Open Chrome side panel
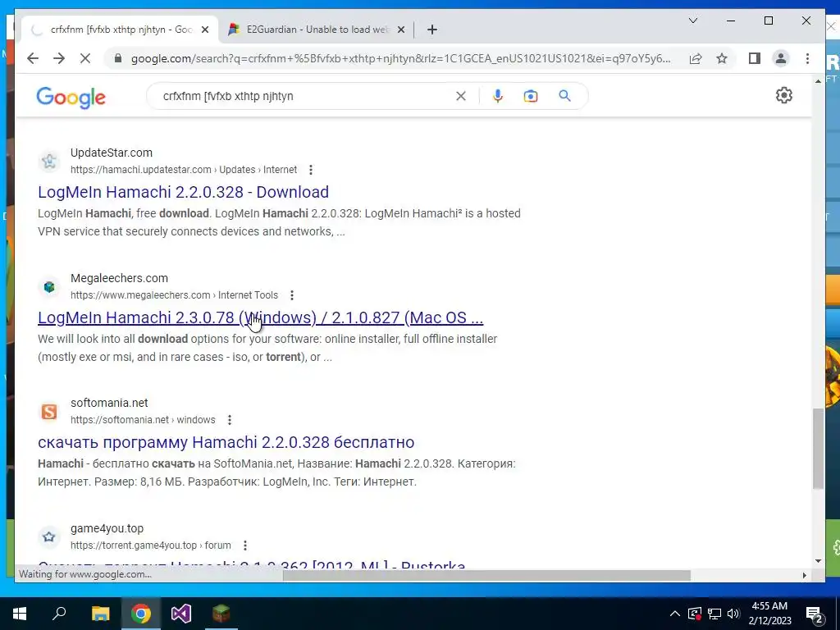Image resolution: width=840 pixels, height=630 pixels. 755,58
